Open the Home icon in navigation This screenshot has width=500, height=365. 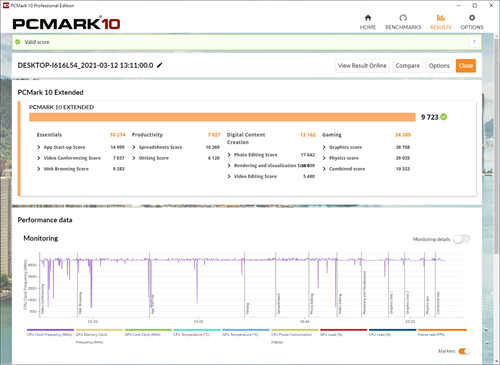click(368, 18)
